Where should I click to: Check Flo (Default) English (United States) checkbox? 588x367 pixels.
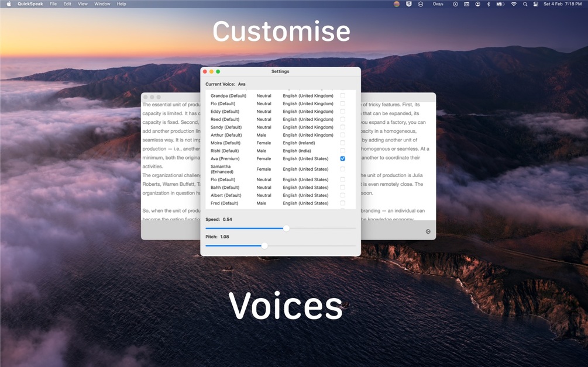[x=342, y=179]
